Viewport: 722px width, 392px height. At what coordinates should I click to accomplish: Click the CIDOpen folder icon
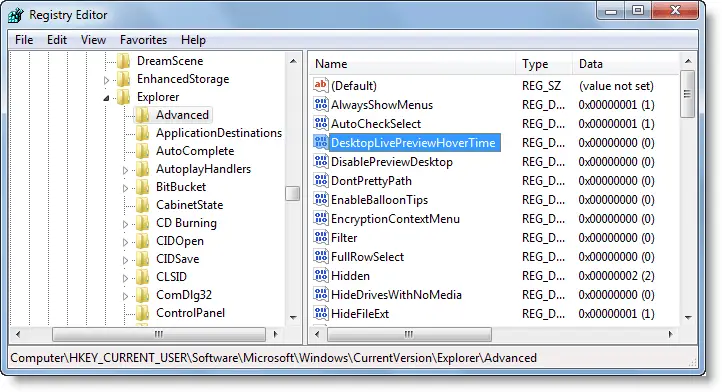point(142,240)
